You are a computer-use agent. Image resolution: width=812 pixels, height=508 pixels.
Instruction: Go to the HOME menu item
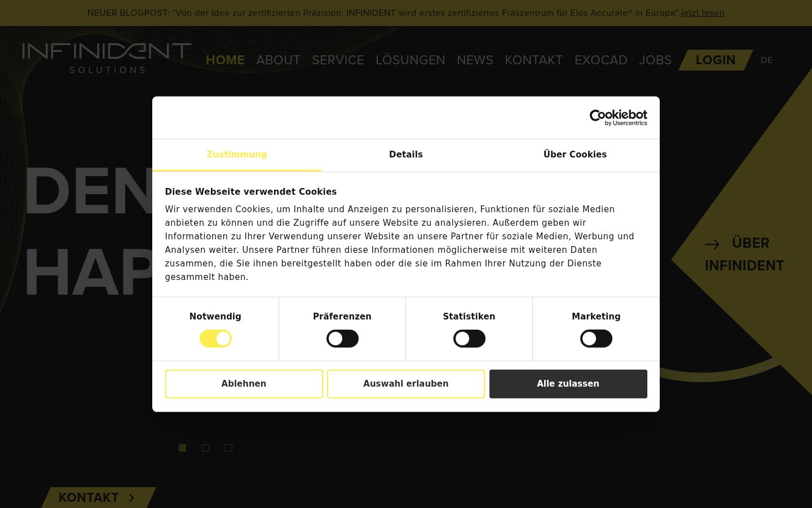(x=225, y=60)
